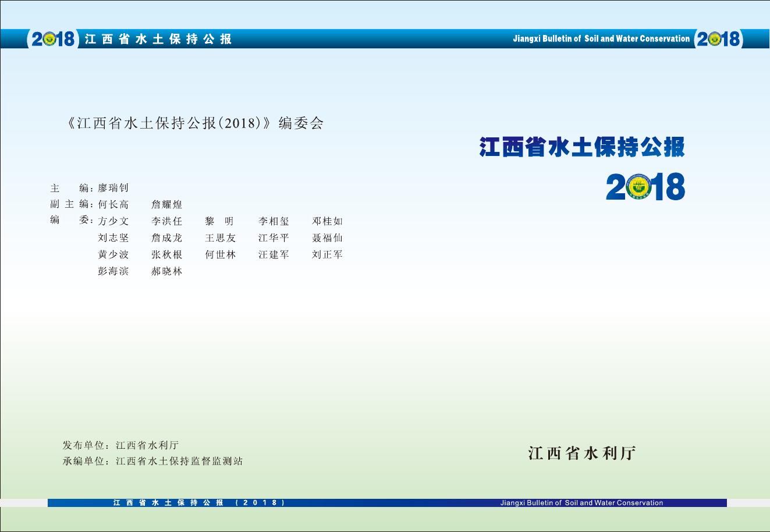The width and height of the screenshot is (770, 532).
Task: Click the committee member name "王思友"
Action: point(220,237)
